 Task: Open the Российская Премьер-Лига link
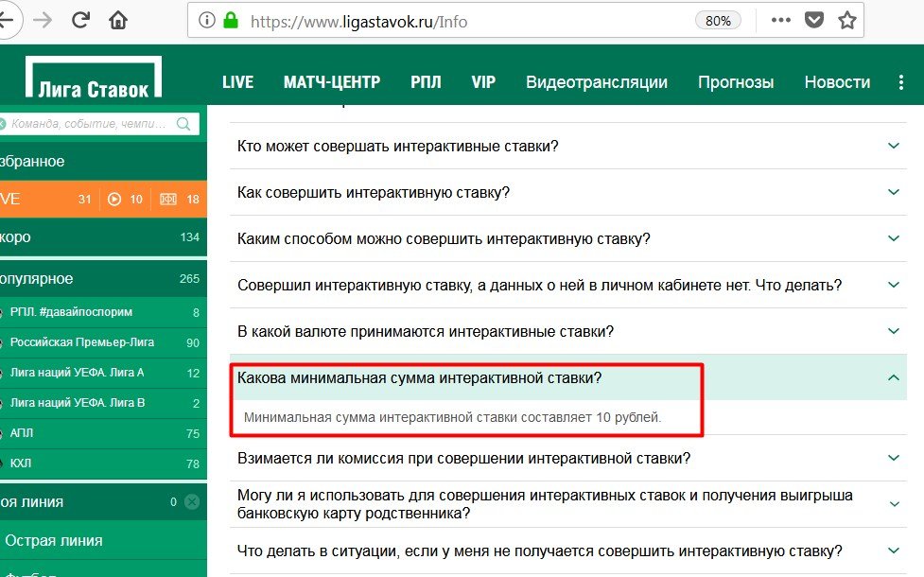click(x=81, y=342)
